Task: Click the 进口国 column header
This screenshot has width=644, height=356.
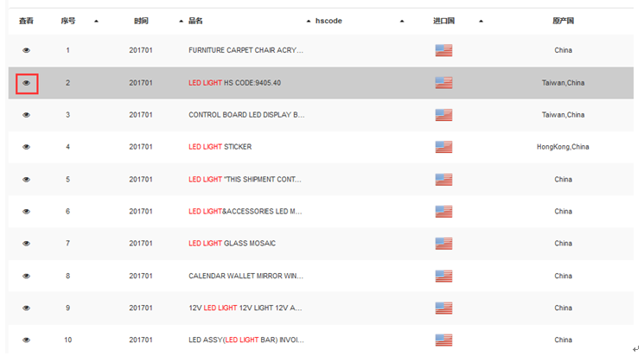Action: point(443,21)
